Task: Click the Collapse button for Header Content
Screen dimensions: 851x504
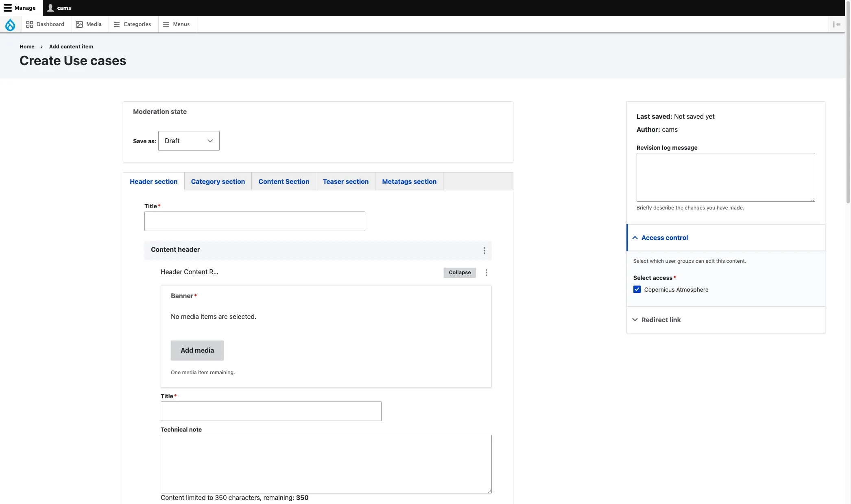Action: 460,273
